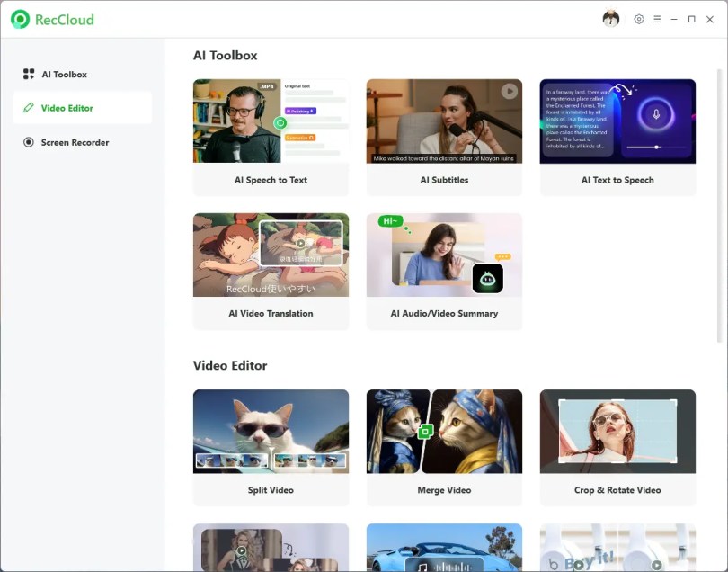Viewport: 728px width, 572px height.
Task: Open the Crop & Rotate Video thumbnail
Action: pos(617,431)
